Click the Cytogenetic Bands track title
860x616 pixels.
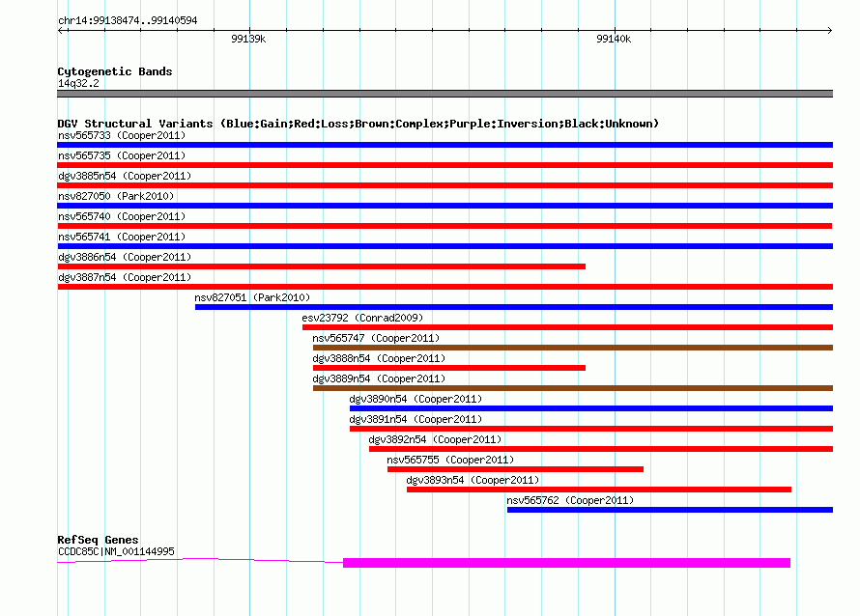pyautogui.click(x=115, y=71)
